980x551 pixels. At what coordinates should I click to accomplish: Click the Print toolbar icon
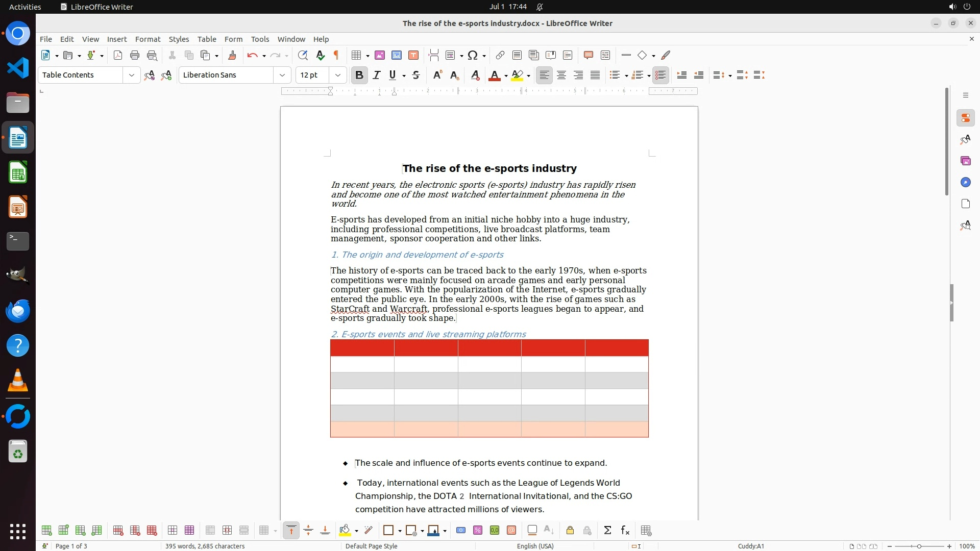pyautogui.click(x=135, y=56)
